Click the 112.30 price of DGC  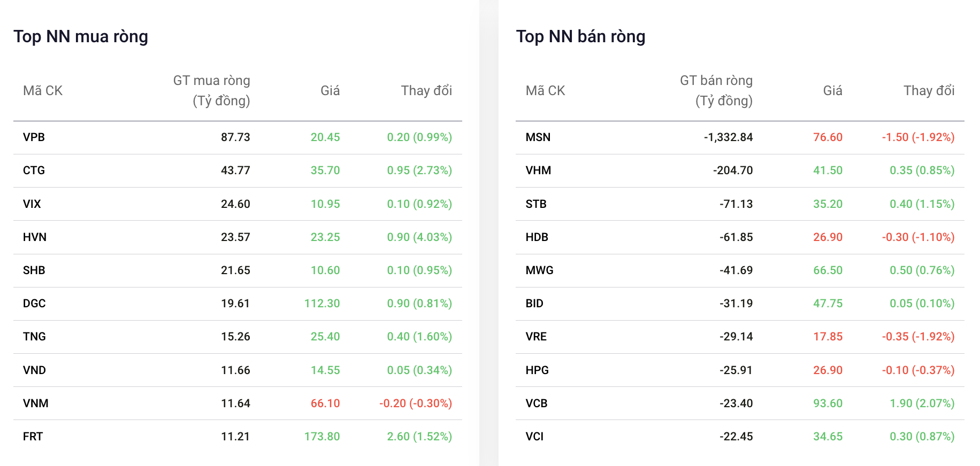pos(322,304)
